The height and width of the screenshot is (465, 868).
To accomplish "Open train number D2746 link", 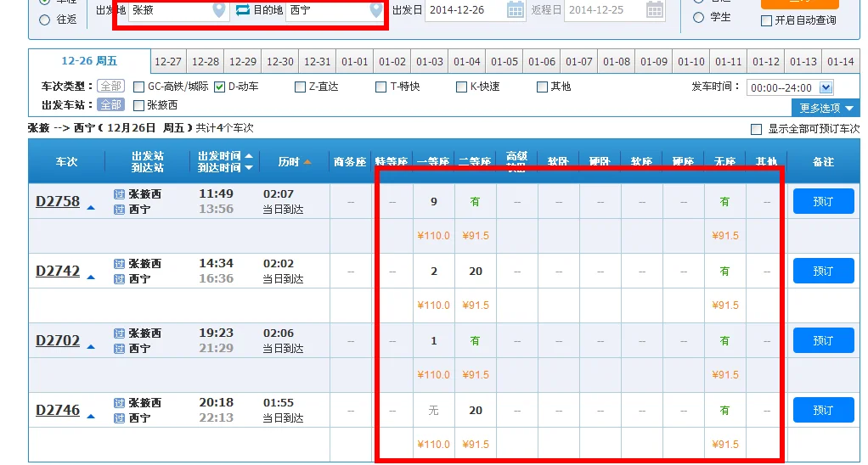I will tap(58, 410).
